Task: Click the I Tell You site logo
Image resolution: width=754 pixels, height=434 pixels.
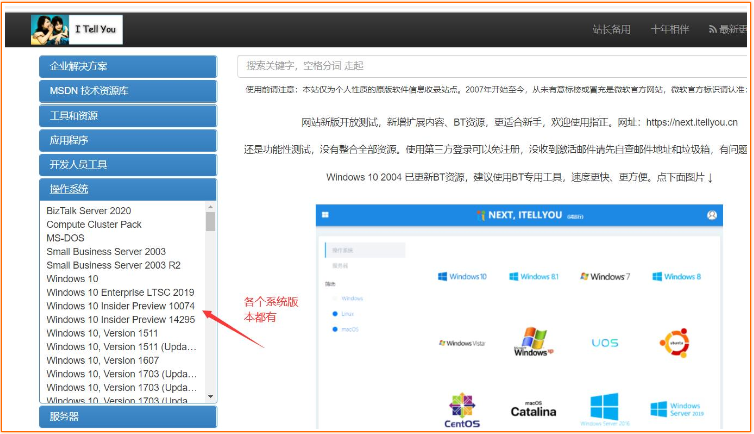Action: click(x=75, y=29)
